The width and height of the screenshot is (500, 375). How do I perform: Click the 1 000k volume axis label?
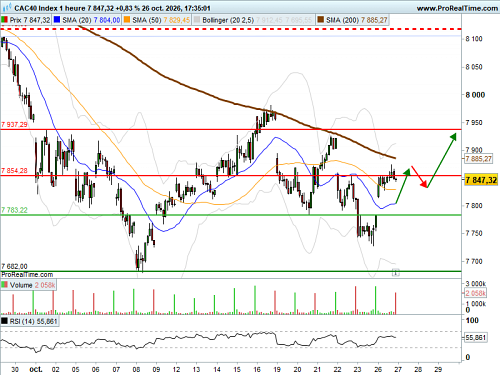pos(476,304)
